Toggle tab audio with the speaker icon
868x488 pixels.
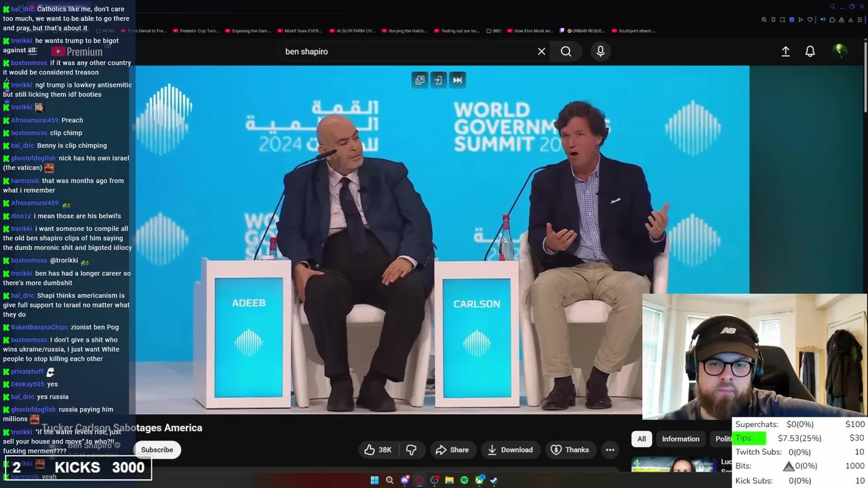pos(823,20)
